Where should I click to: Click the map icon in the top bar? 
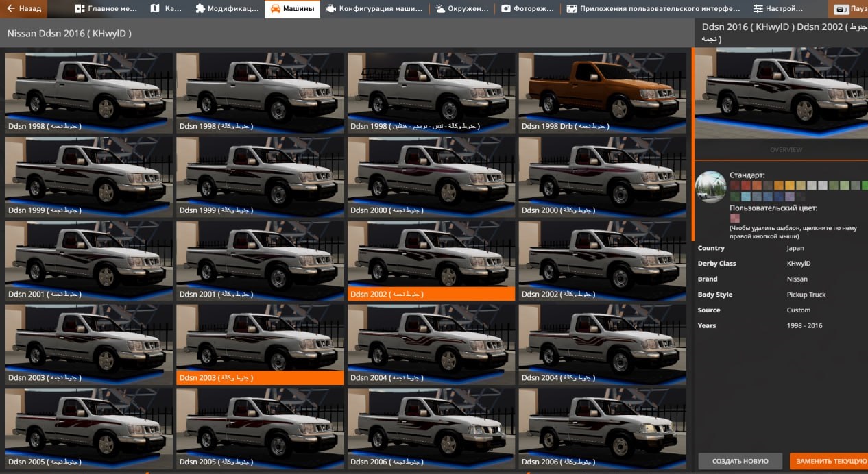pos(155,9)
